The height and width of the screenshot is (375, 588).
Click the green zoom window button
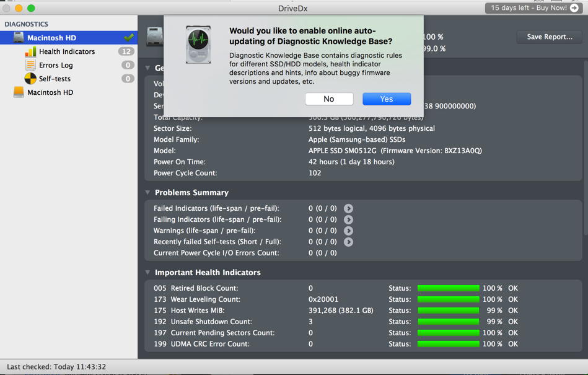pyautogui.click(x=31, y=8)
